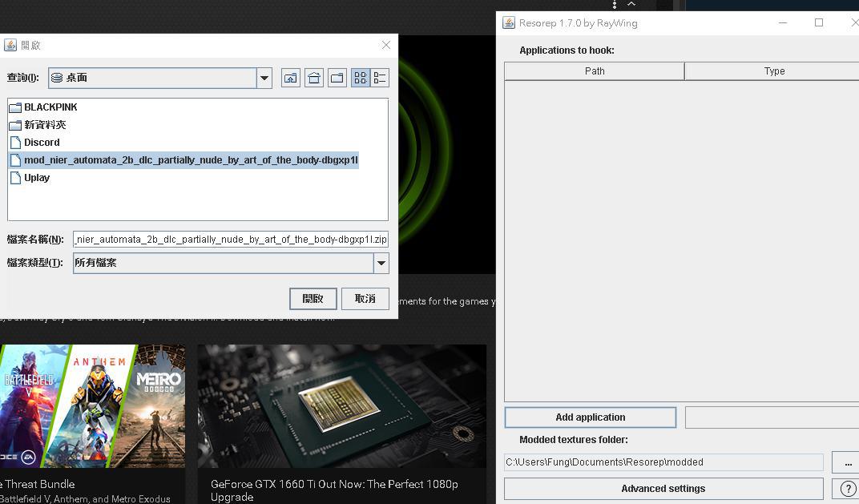The image size is (859, 504).
Task: Select the Discord file entry
Action: click(41, 143)
